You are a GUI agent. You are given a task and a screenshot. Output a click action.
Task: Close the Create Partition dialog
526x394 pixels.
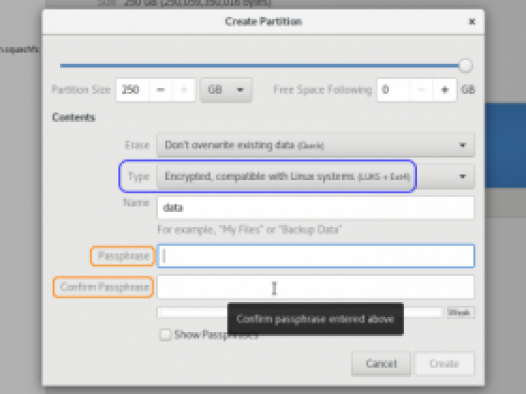472,22
